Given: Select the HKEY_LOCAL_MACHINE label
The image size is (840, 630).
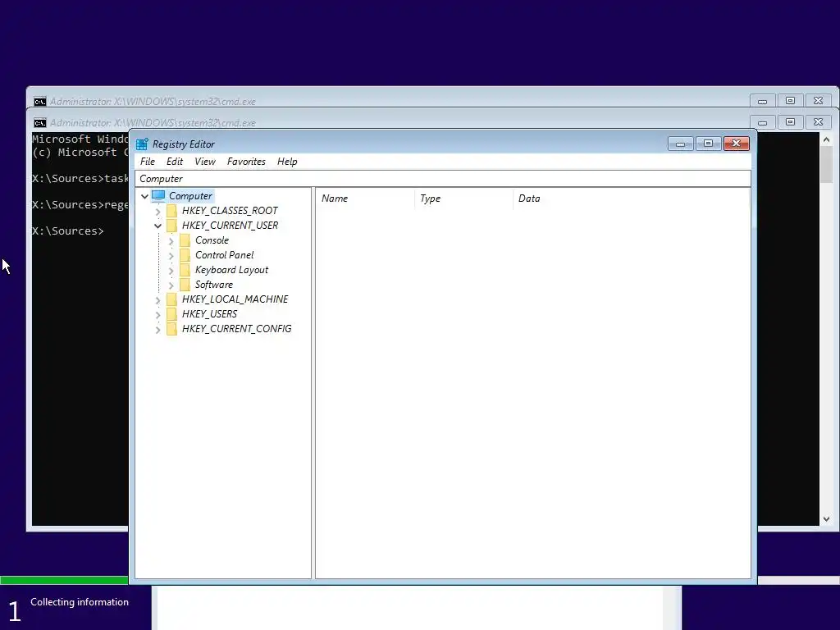Looking at the screenshot, I should (235, 299).
